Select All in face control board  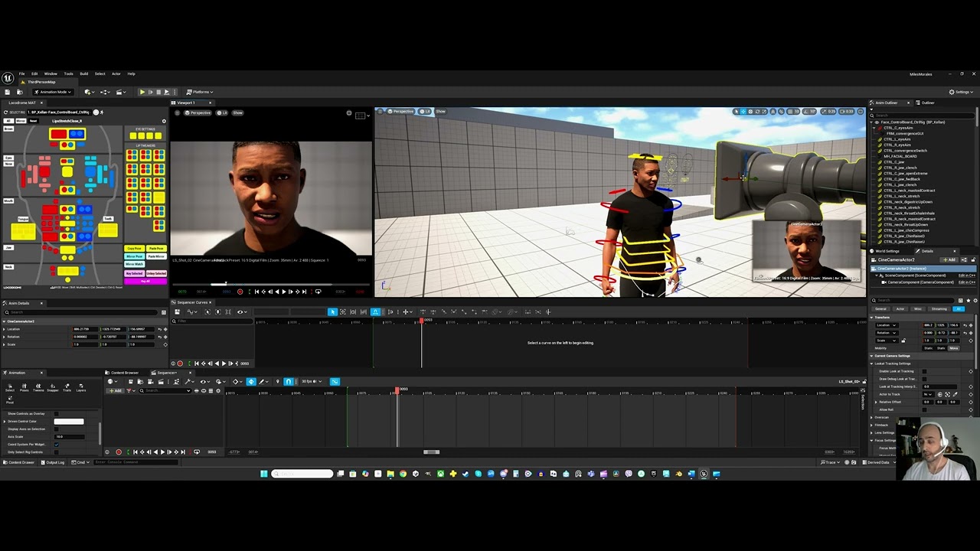click(x=8, y=121)
